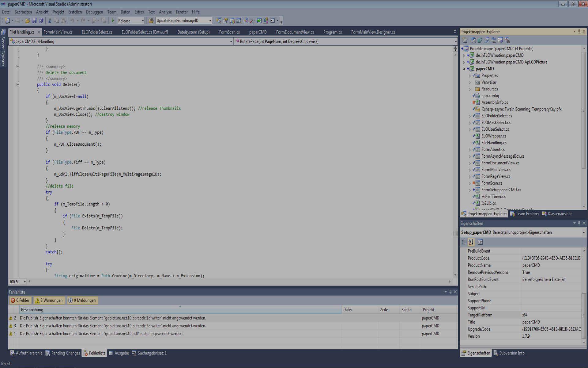Toggle alphabetical sort in Eigenschaften
The width and height of the screenshot is (588, 368).
tap(471, 242)
